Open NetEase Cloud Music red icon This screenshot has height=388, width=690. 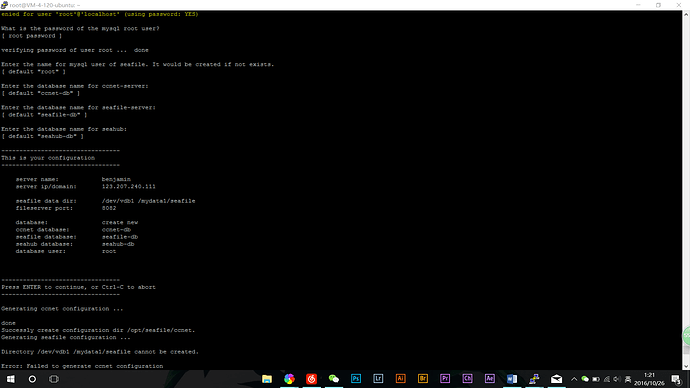(x=312, y=379)
